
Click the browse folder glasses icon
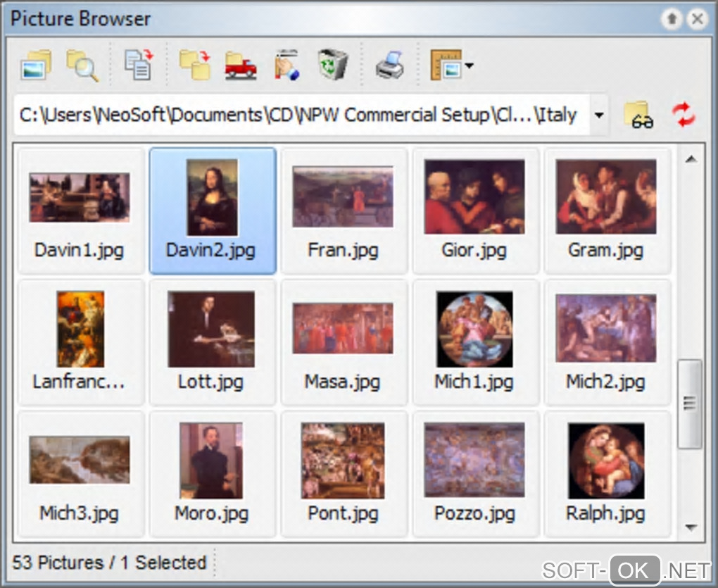[638, 115]
